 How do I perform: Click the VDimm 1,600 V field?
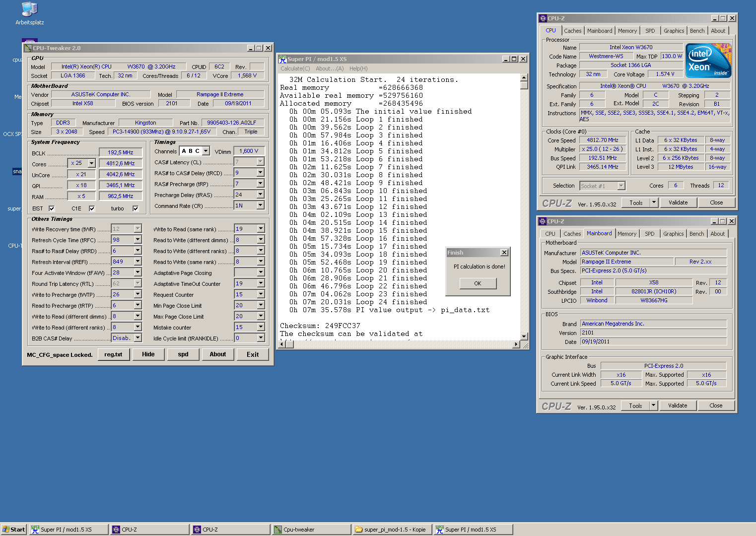click(249, 151)
